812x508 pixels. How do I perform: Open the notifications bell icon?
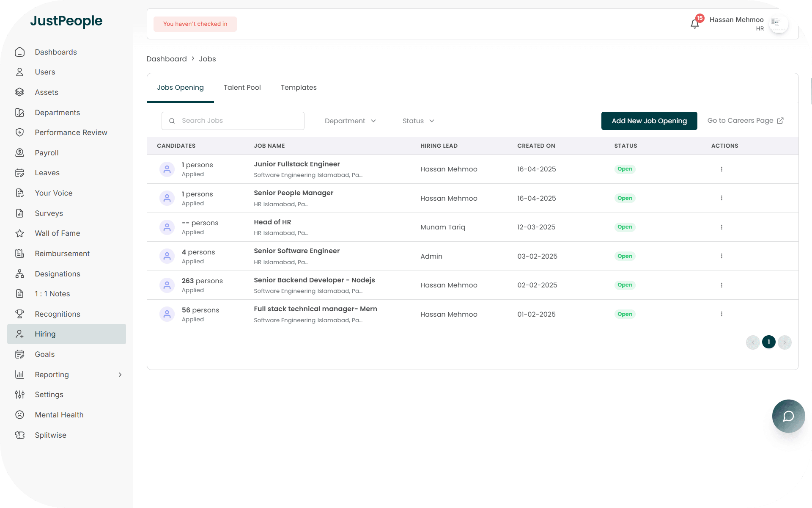[x=694, y=24]
